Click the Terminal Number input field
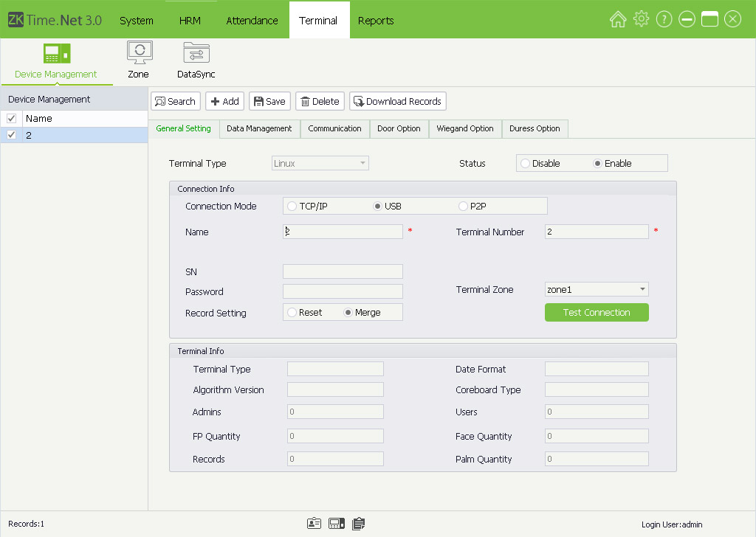The width and height of the screenshot is (756, 537). point(597,232)
